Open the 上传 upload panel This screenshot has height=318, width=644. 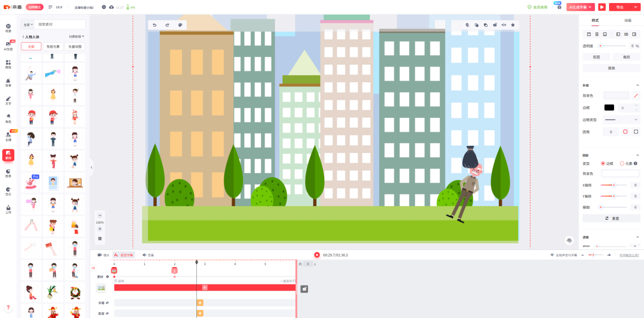point(8,209)
